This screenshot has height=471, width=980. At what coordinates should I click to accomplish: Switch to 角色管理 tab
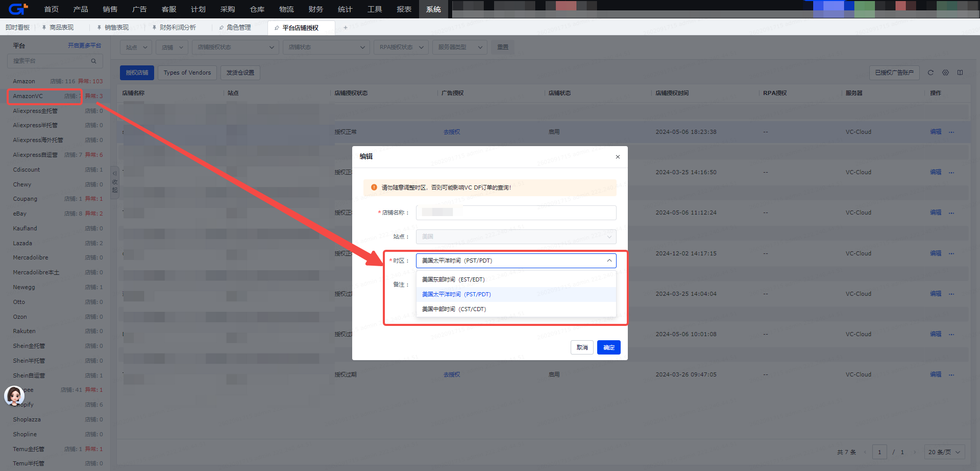click(238, 28)
